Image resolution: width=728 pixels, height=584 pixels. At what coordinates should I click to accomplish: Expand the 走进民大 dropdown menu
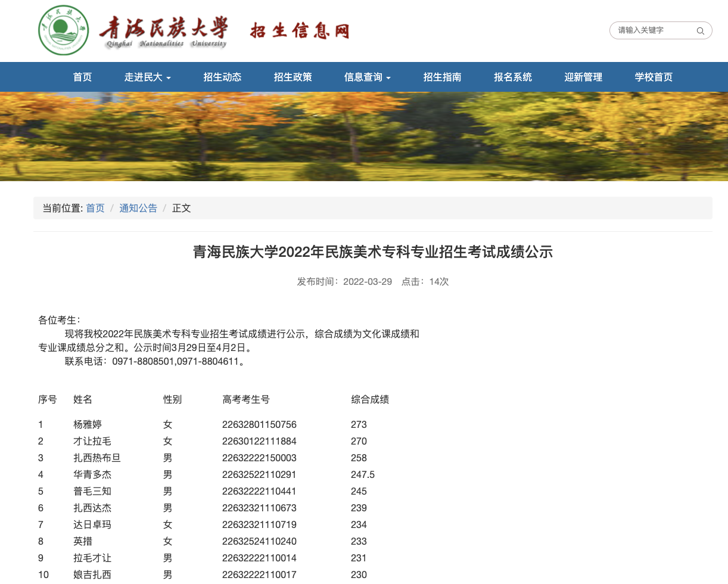pos(147,77)
